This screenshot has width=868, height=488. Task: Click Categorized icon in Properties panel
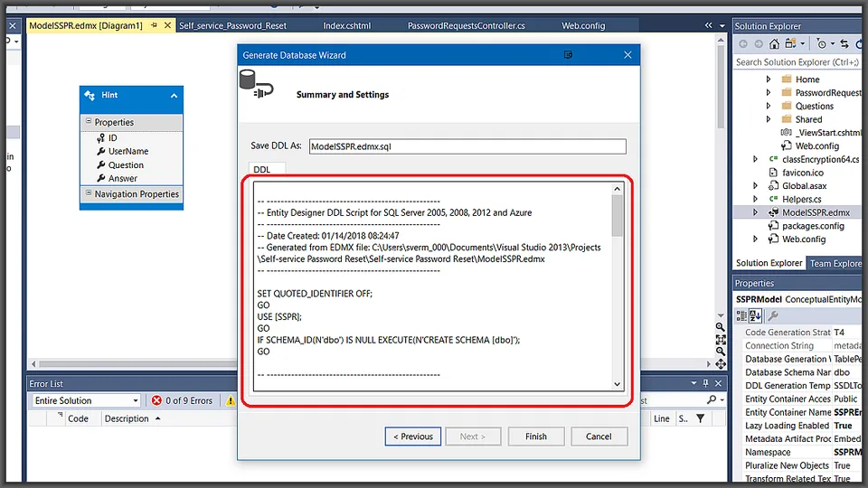(x=741, y=316)
